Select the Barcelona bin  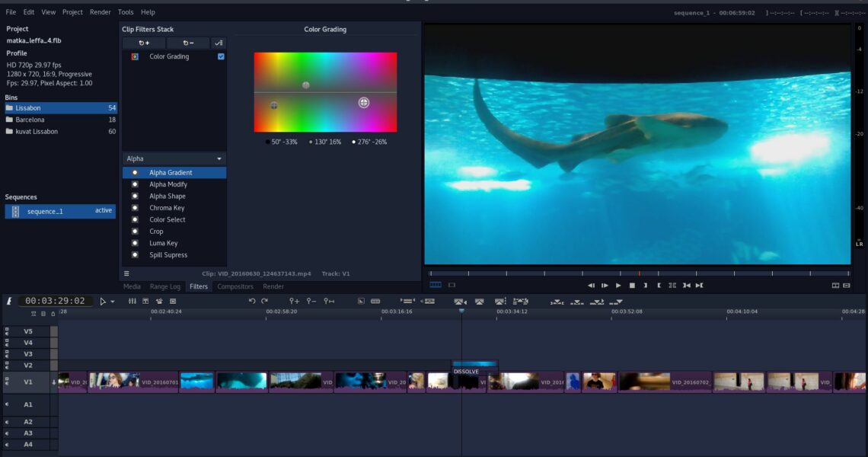coord(30,120)
